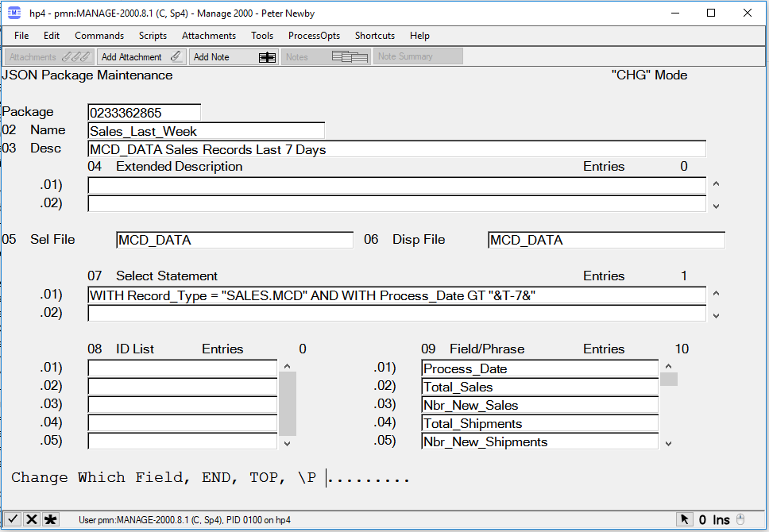The image size is (769, 532).
Task: Click ID List entry .01 field
Action: 183,368
